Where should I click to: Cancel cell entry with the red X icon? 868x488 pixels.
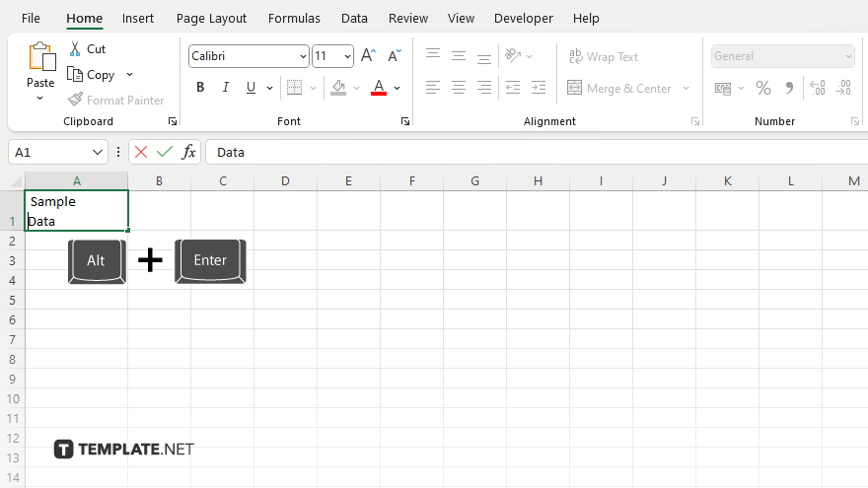[x=141, y=152]
